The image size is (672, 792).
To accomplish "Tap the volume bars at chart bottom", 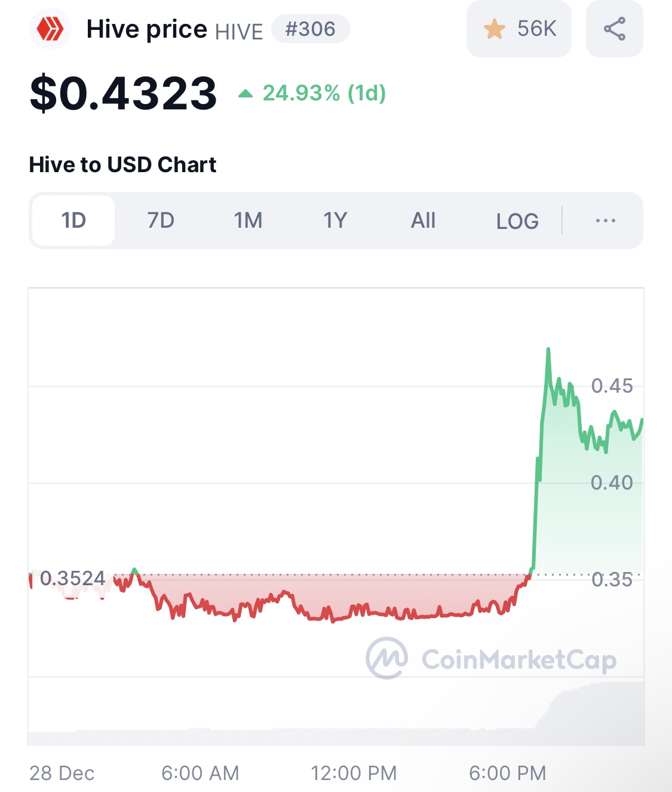I will [x=336, y=714].
